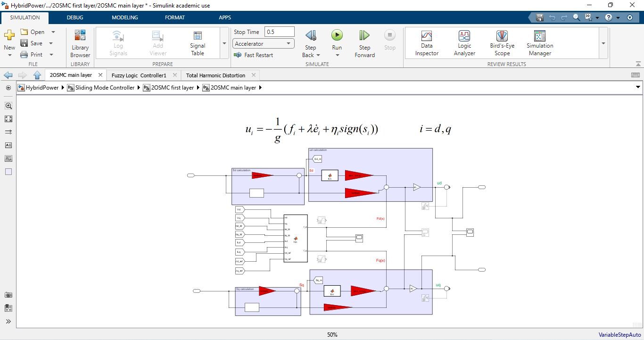Open the Save dropdown arrow
The height and width of the screenshot is (340, 644).
[x=51, y=43]
